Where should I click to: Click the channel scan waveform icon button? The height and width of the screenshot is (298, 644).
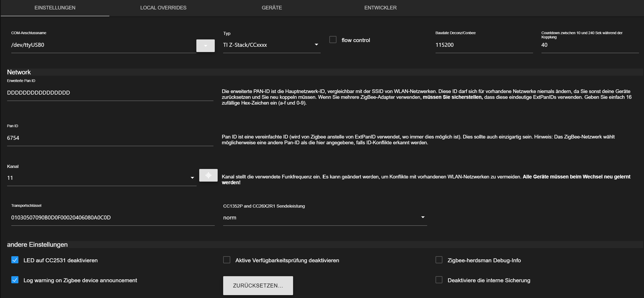click(208, 175)
